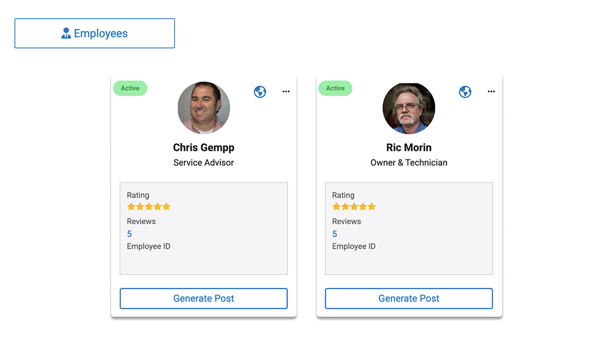Click Ric Morin's profile photo
614x364 pixels.
tap(409, 108)
